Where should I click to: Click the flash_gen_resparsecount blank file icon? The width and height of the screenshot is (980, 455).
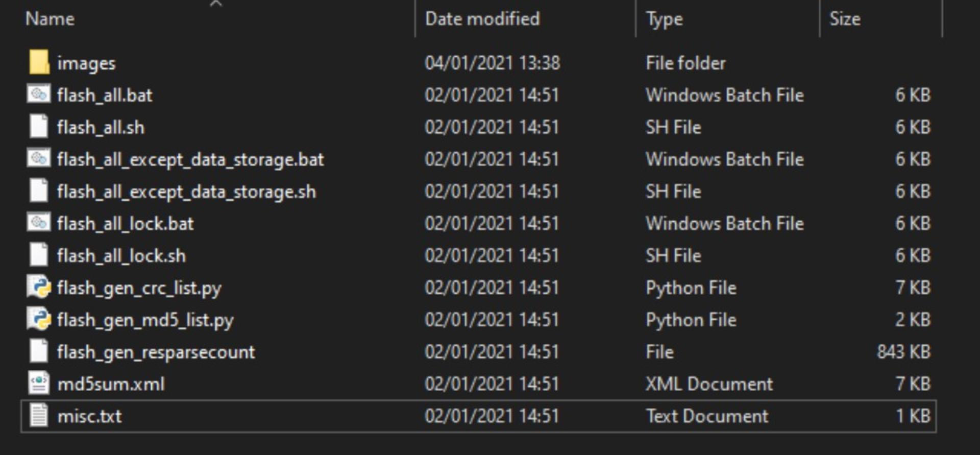39,351
